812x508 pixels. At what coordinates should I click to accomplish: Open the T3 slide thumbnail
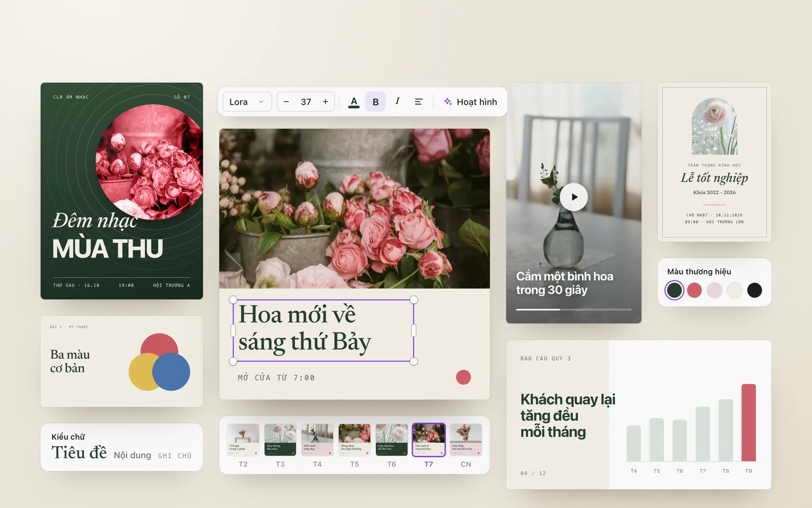point(280,440)
